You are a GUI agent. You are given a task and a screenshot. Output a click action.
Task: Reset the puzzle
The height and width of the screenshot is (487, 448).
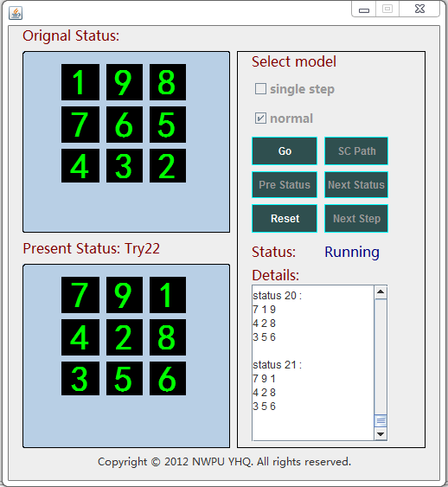click(x=285, y=218)
